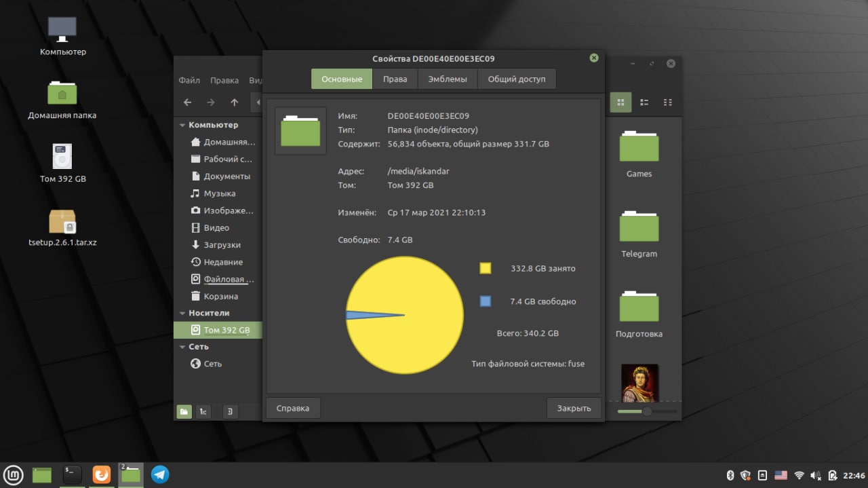Adjust the file manager zoom slider
Screen dimensions: 868x488
point(647,411)
